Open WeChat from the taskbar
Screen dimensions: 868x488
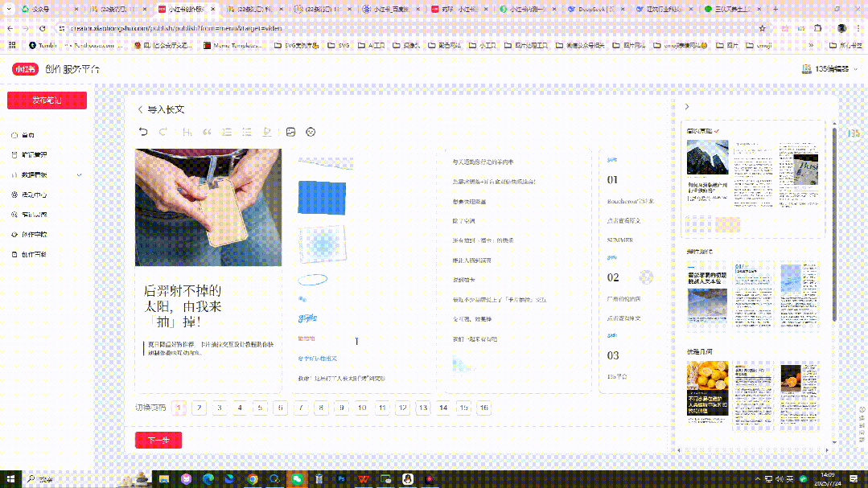295,480
